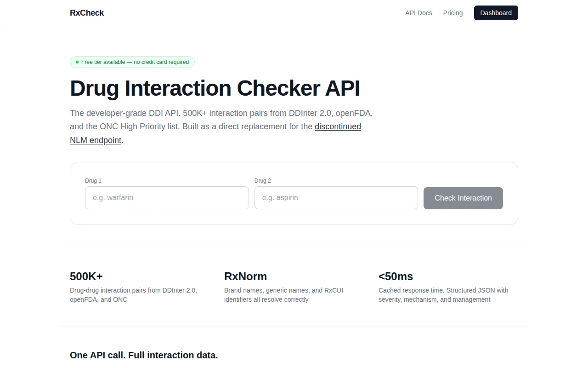Click the Drug Interaction Checker API heading

click(215, 88)
